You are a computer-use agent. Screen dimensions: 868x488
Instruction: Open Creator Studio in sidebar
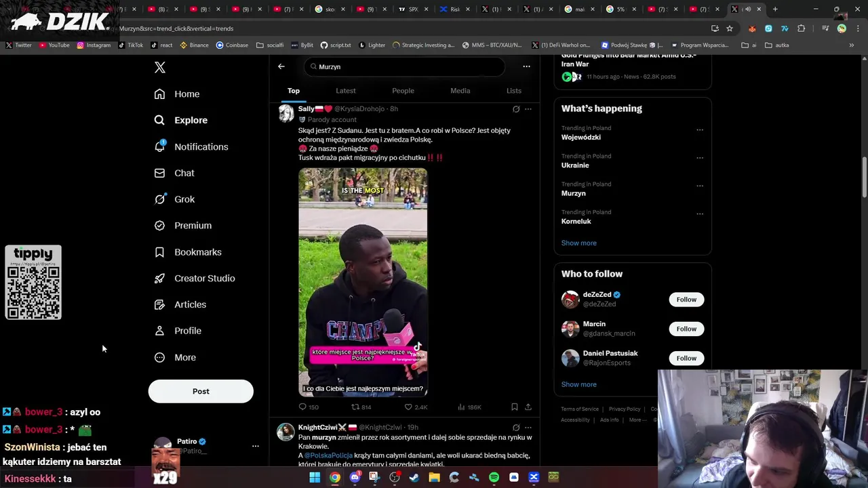click(x=195, y=279)
